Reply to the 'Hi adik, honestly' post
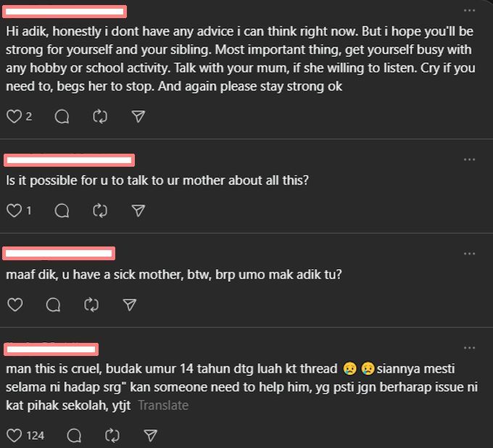The height and width of the screenshot is (448, 493). 62,116
